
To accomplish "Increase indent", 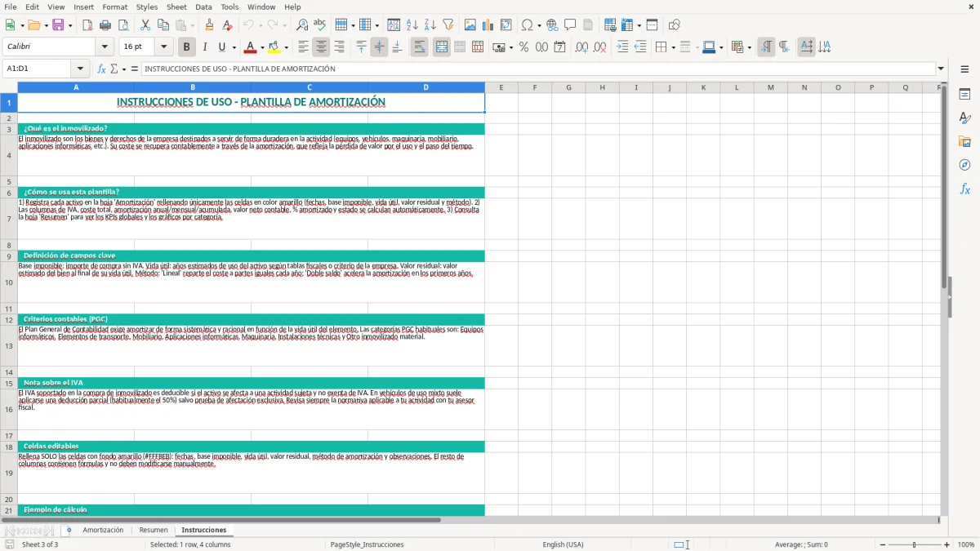I will [x=622, y=47].
